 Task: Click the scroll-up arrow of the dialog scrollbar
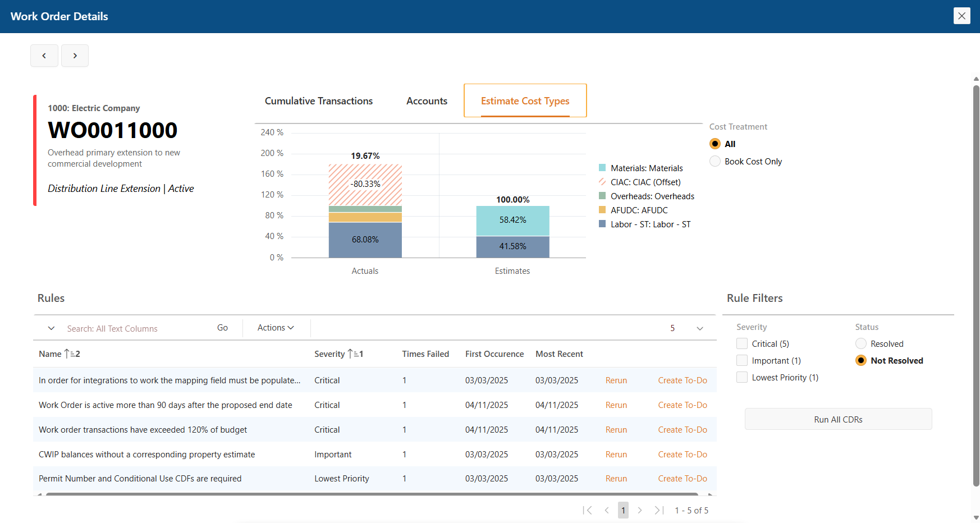976,79
